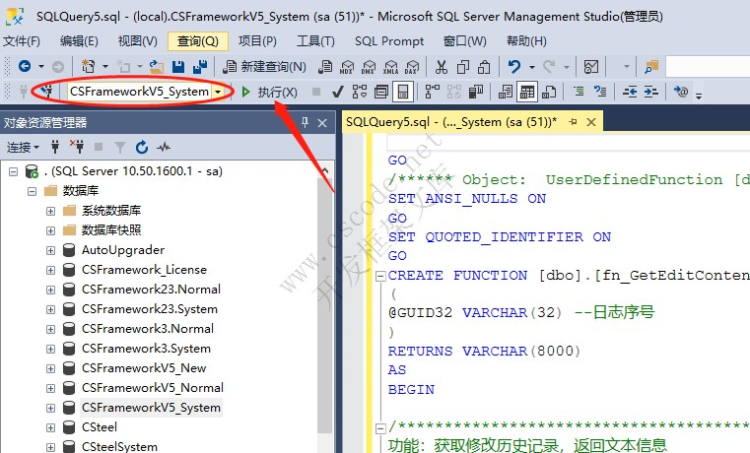750x453 pixels.
Task: Open the SQL Prompt menu
Action: click(389, 41)
